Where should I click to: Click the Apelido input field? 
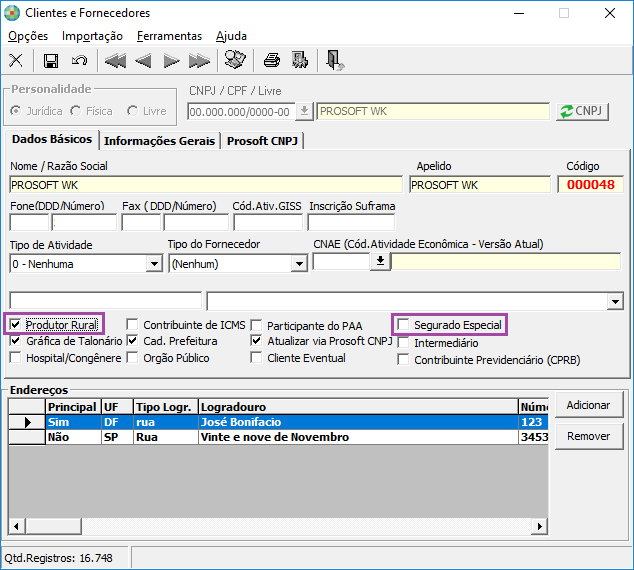coord(480,185)
